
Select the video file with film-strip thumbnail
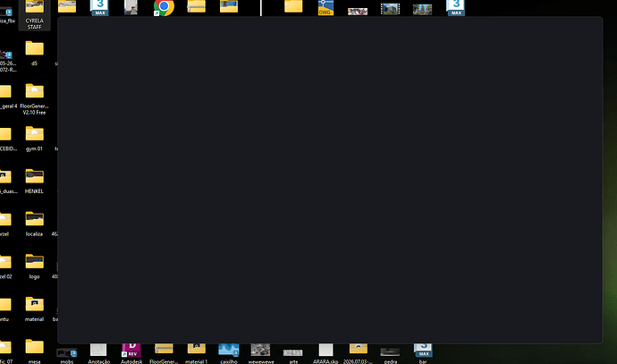click(x=390, y=9)
